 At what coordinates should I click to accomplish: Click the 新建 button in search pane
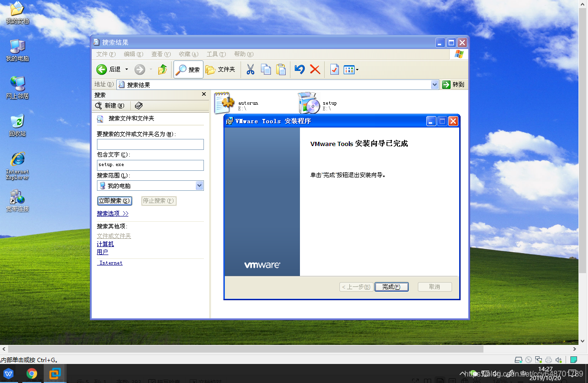[110, 106]
